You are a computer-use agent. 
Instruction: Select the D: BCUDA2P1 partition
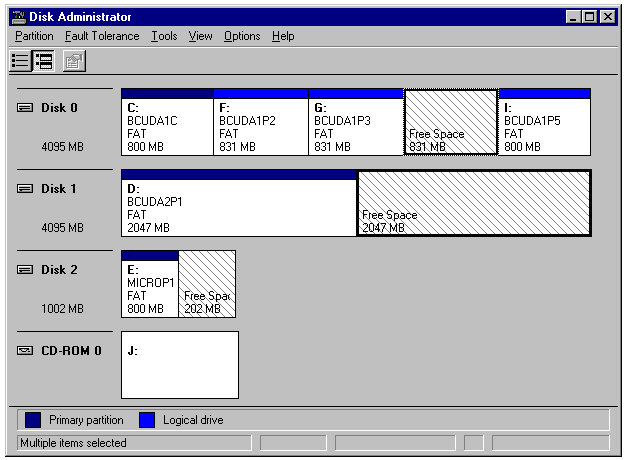point(238,207)
